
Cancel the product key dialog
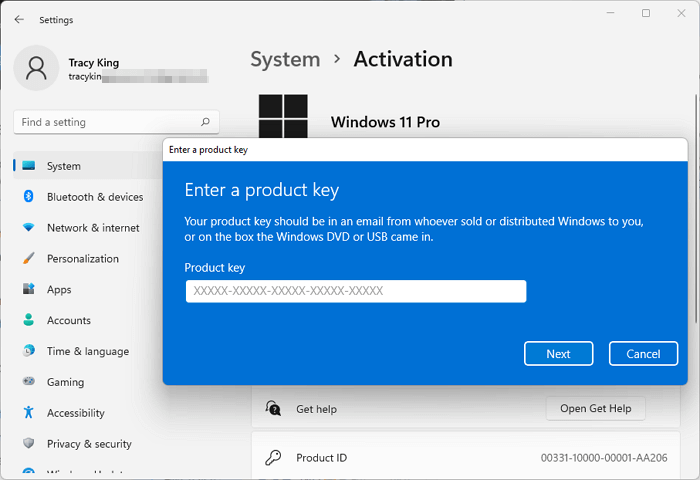pos(643,354)
